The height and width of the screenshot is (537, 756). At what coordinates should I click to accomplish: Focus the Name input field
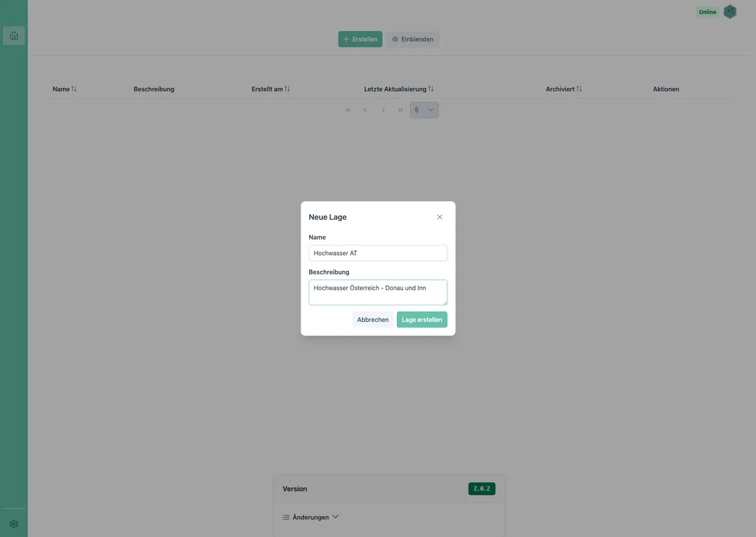point(378,253)
